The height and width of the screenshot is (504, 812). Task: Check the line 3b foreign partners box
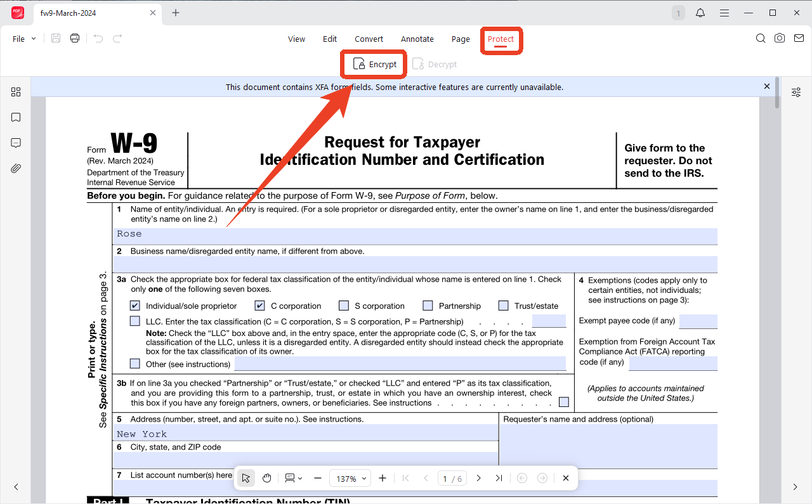(564, 402)
